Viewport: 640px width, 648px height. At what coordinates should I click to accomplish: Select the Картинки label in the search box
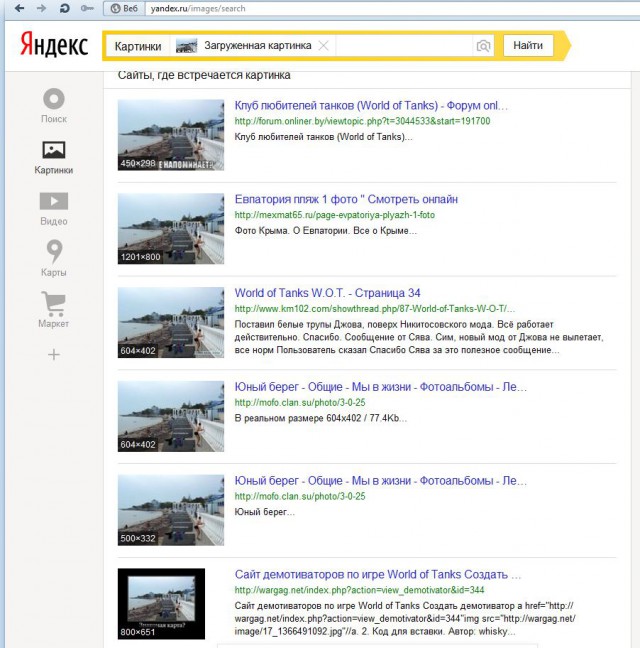point(138,46)
